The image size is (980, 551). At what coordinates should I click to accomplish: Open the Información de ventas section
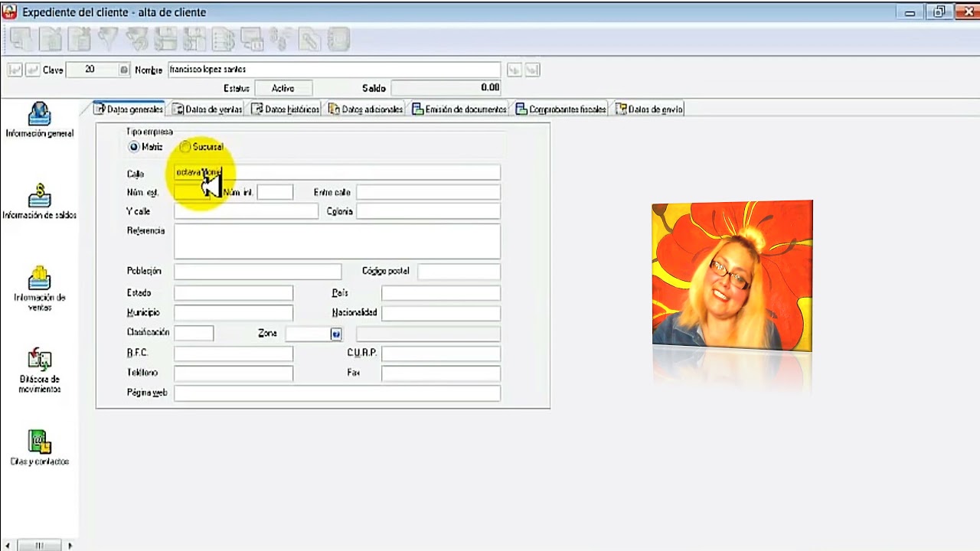[40, 289]
